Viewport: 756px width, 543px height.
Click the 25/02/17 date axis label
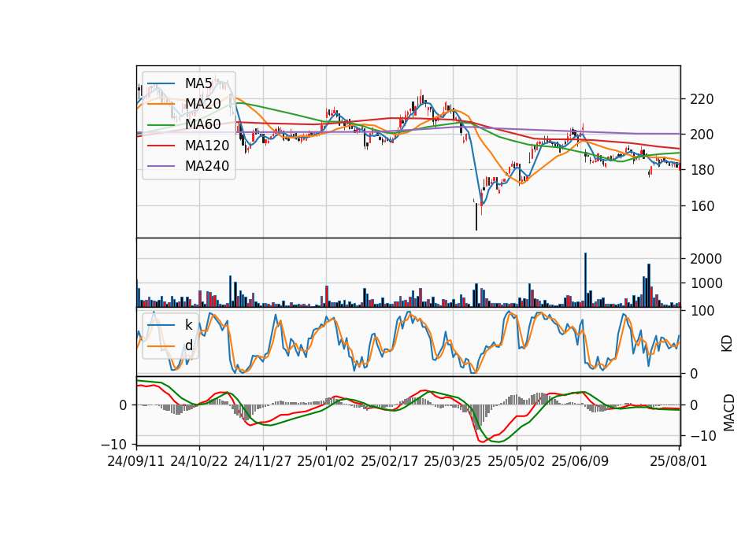click(390, 461)
